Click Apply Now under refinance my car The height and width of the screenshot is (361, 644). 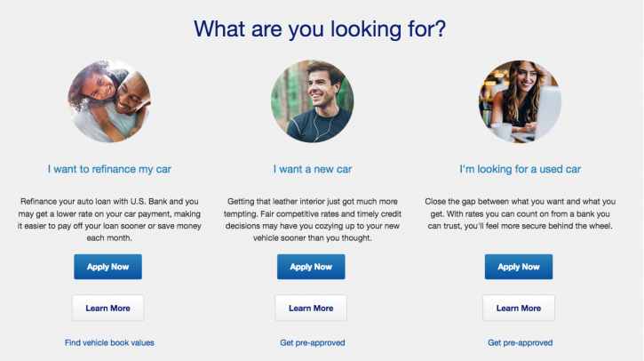click(x=108, y=267)
